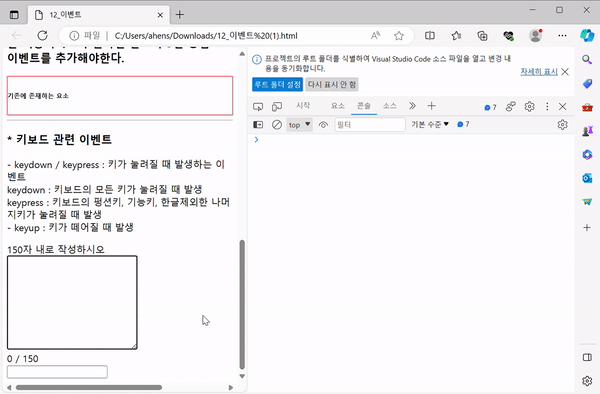Image resolution: width=600 pixels, height=394 pixels.
Task: Open the sidebar shopping tag icon
Action: 587,83
